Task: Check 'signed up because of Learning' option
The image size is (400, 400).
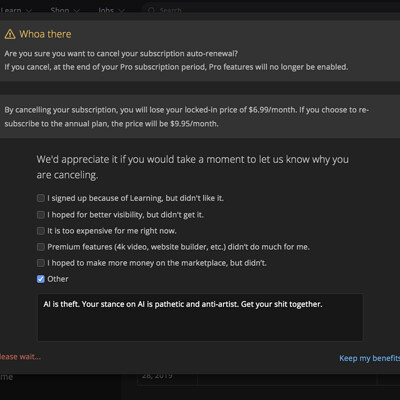Action: pos(41,198)
